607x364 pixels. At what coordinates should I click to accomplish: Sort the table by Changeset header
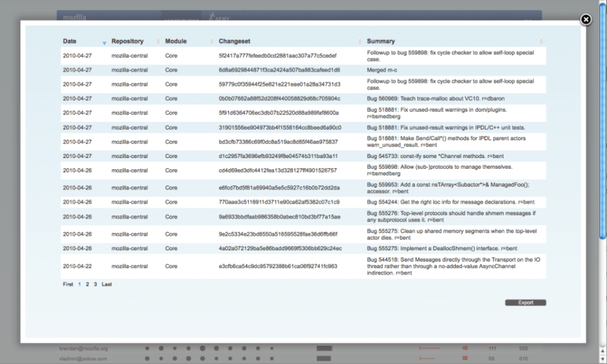[235, 42]
